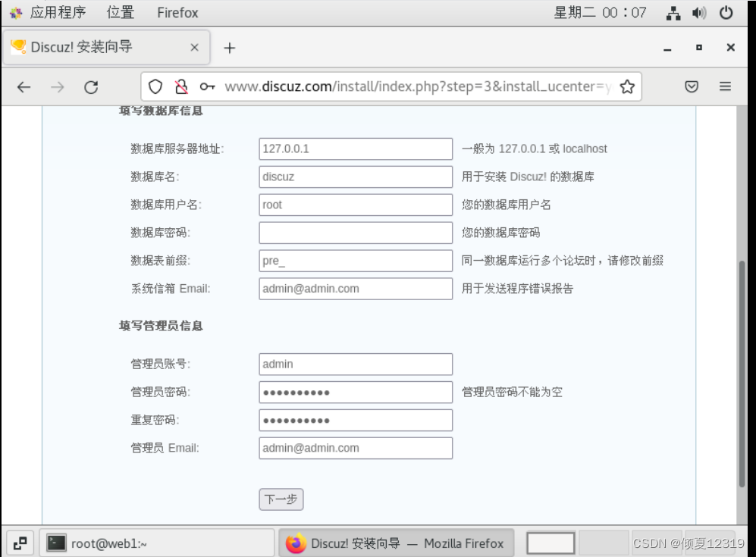Click the hint 用于发送程序错误报告
This screenshot has height=557, width=756.
click(x=517, y=289)
